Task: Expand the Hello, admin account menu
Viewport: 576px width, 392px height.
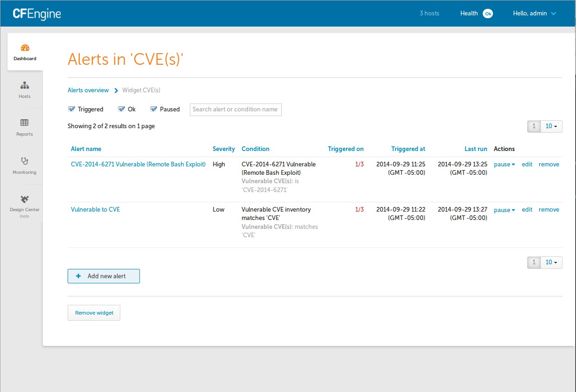Action: pos(534,13)
